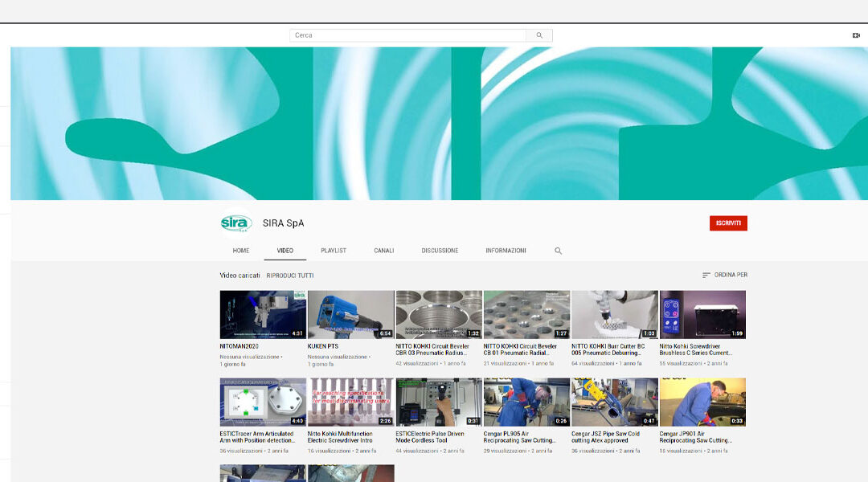Click the camera upload icon at top right
Image resolution: width=868 pixels, height=482 pixels.
pyautogui.click(x=856, y=35)
